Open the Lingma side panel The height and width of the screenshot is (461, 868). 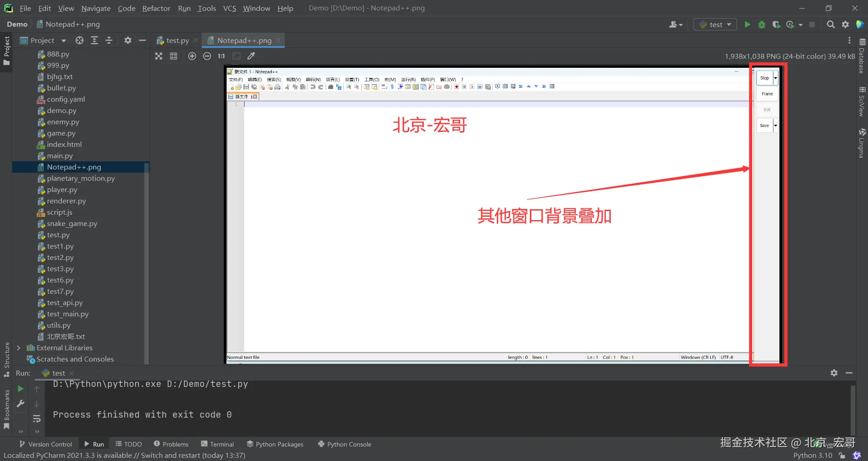[x=862, y=143]
